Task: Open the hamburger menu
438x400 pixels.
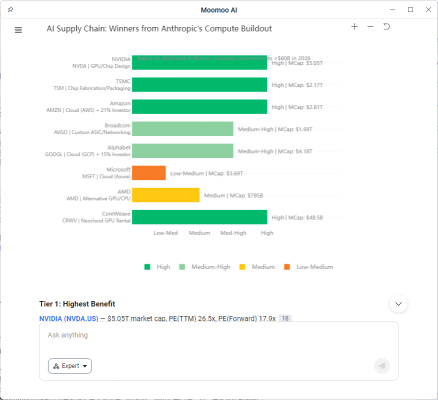Action: [18, 30]
